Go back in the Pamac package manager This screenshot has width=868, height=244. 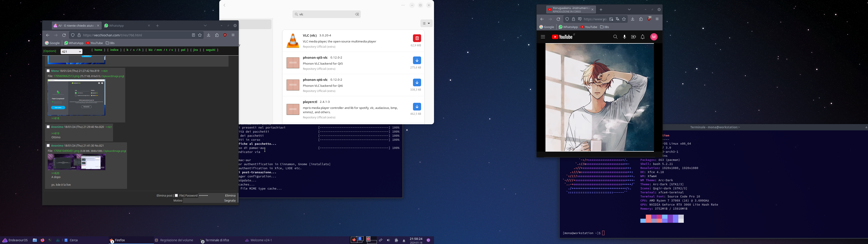coord(224,5)
